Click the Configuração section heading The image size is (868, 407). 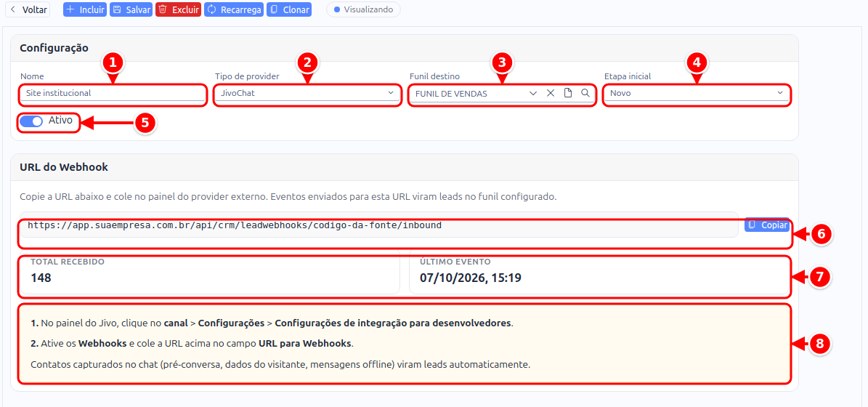pyautogui.click(x=54, y=48)
